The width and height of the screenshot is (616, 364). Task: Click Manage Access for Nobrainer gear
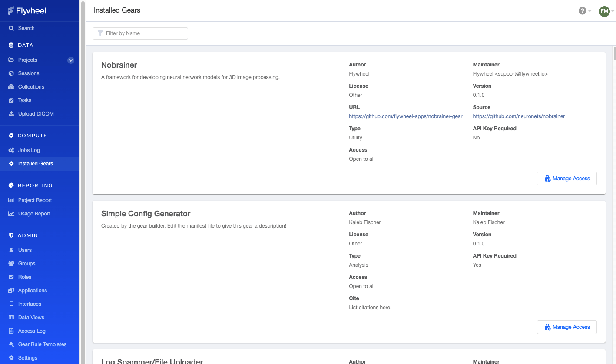(x=566, y=179)
